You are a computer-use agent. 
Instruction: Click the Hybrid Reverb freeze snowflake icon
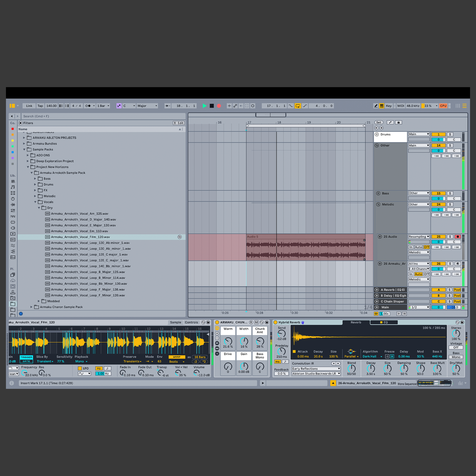point(392,356)
